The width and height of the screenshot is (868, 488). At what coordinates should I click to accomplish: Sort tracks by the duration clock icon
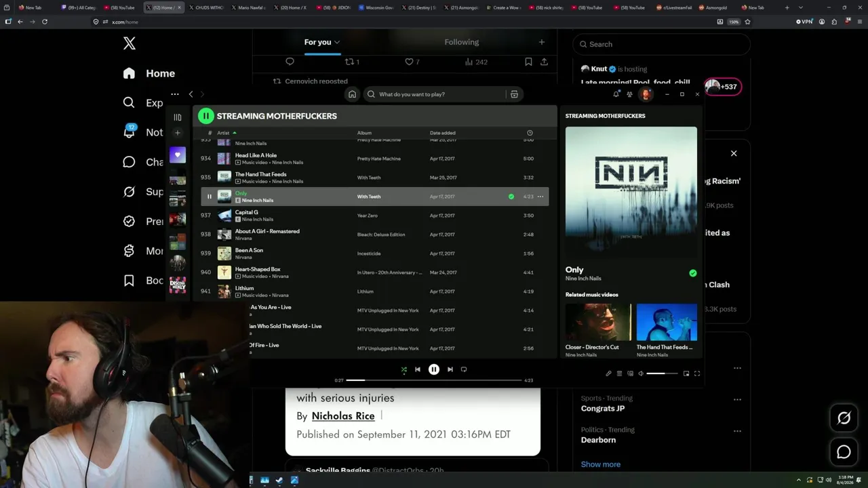[530, 133]
